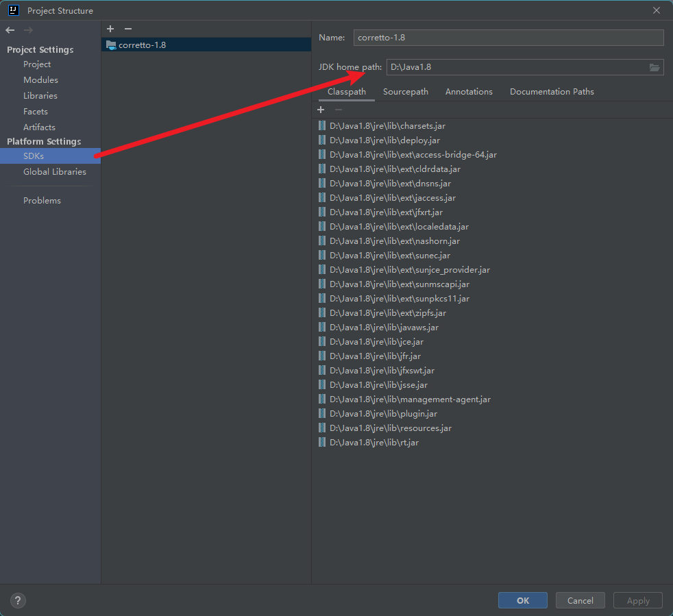Open the Libraries settings page
The width and height of the screenshot is (673, 616).
point(40,96)
